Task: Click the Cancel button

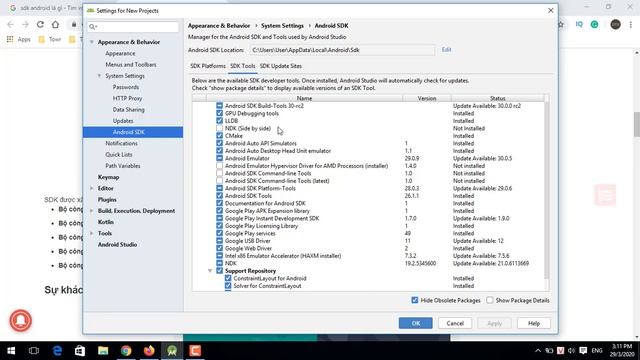Action: pyautogui.click(x=455, y=323)
